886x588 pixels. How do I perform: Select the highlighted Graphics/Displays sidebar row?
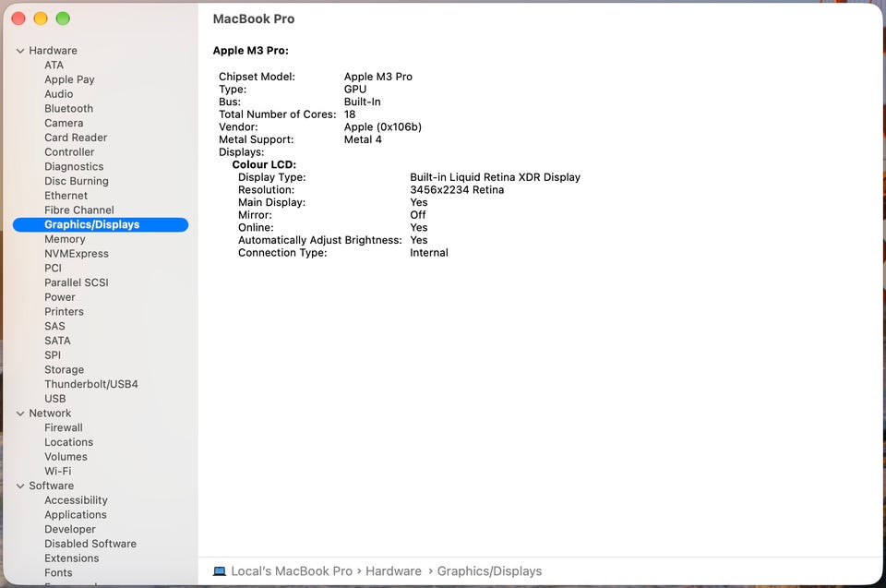(x=101, y=224)
